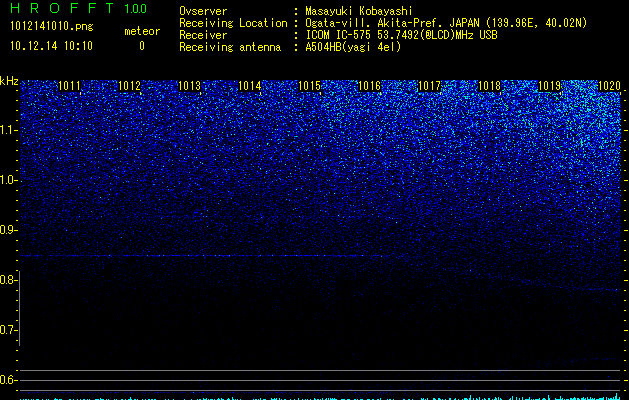
Task: Click the cyan signal level trace at bottom
Action: 321,398
